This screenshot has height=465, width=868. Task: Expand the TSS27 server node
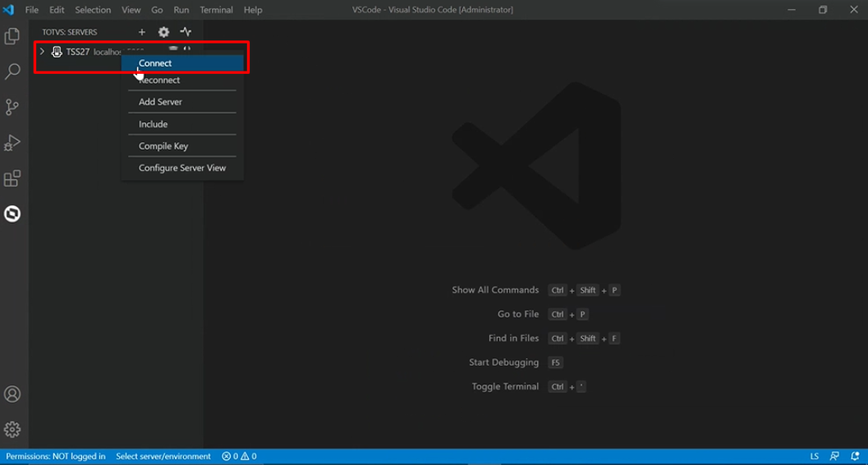coord(42,52)
